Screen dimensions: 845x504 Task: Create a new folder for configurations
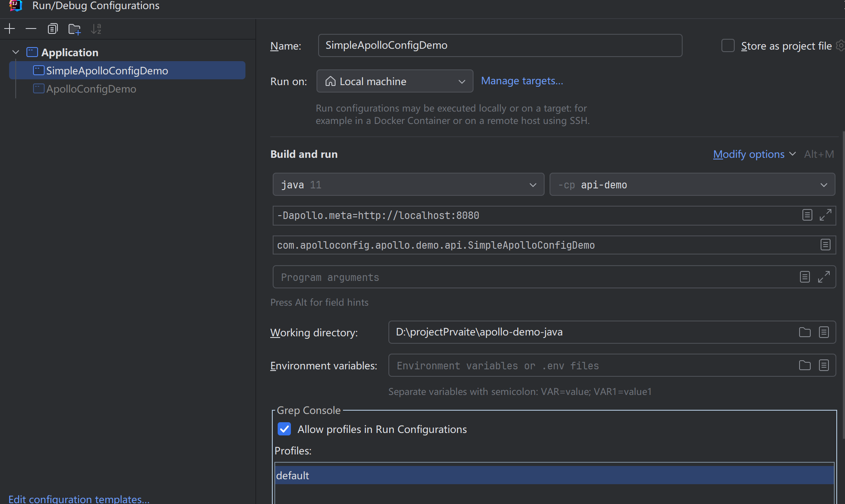[74, 29]
